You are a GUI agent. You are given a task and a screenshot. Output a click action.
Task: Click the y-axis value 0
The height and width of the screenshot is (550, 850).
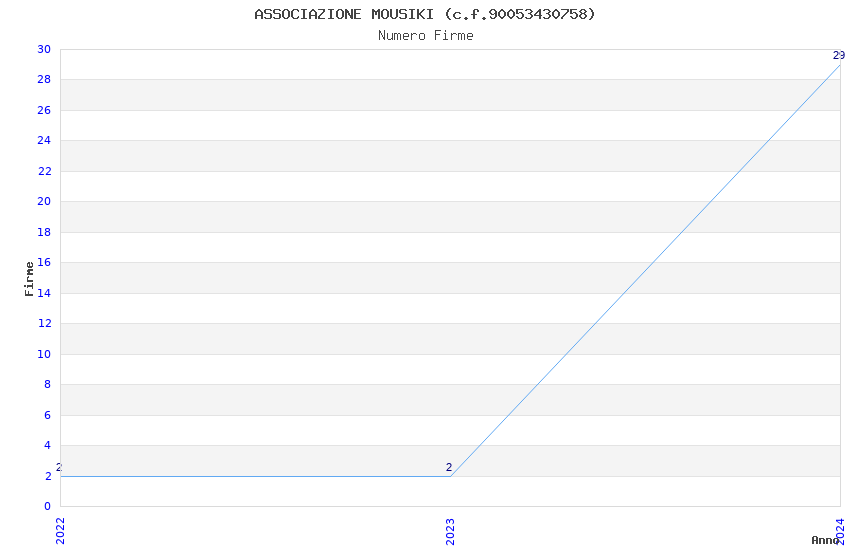(47, 506)
